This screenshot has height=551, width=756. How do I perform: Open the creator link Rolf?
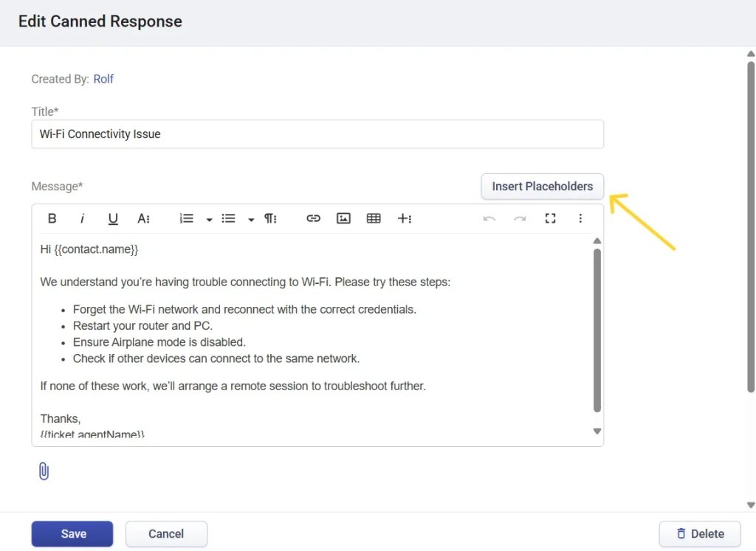[x=103, y=79]
